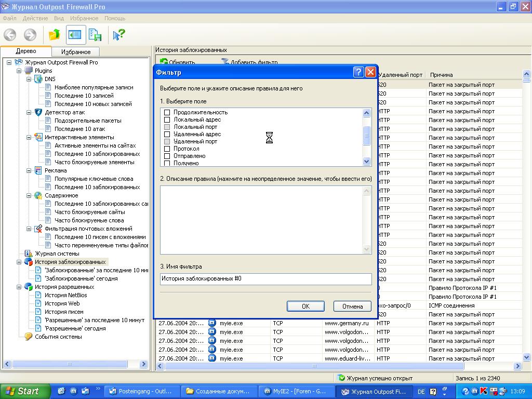Switch to MyIE2 taskbar button

click(296, 392)
